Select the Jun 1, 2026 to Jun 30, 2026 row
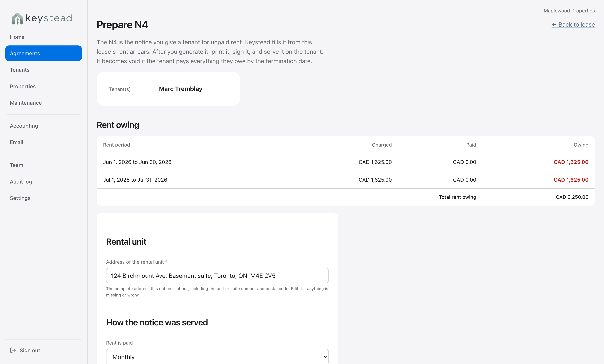The height and width of the screenshot is (364, 604). (x=346, y=162)
